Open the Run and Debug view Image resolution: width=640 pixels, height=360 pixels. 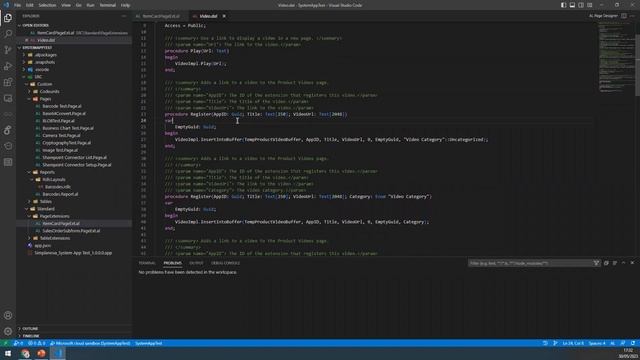[8, 66]
